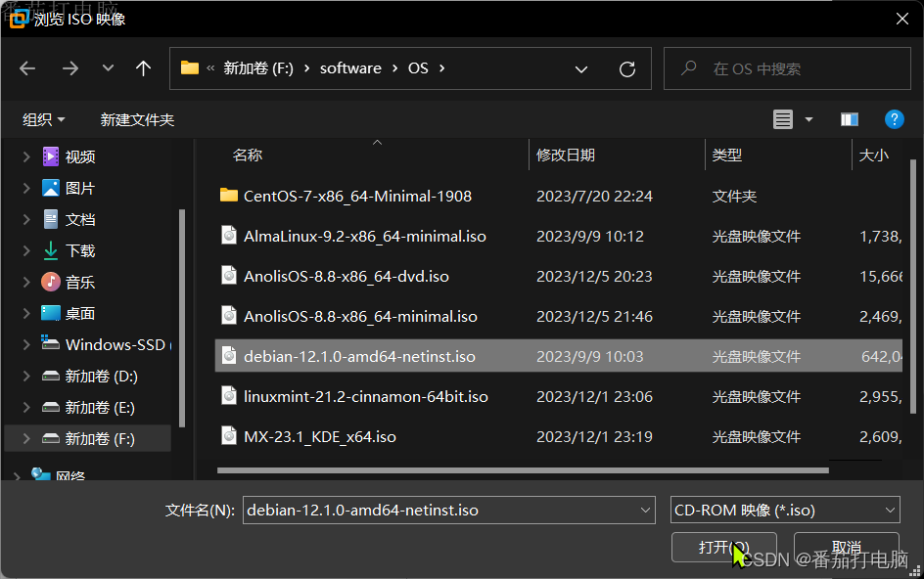Screen dimensions: 924x579
Task: Open the CD-ROM 映像 (*.iso) filter dropdown
Action: [785, 511]
